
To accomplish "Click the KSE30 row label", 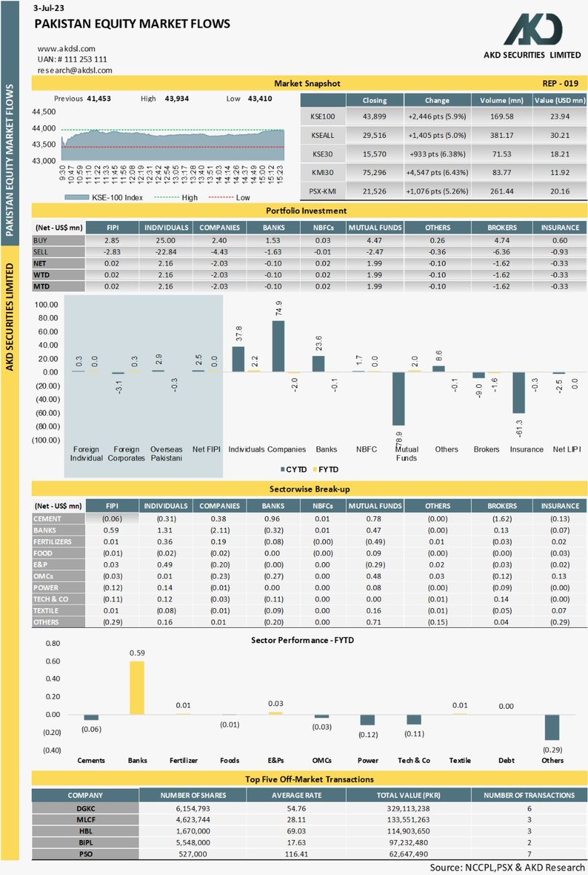I will click(x=322, y=154).
